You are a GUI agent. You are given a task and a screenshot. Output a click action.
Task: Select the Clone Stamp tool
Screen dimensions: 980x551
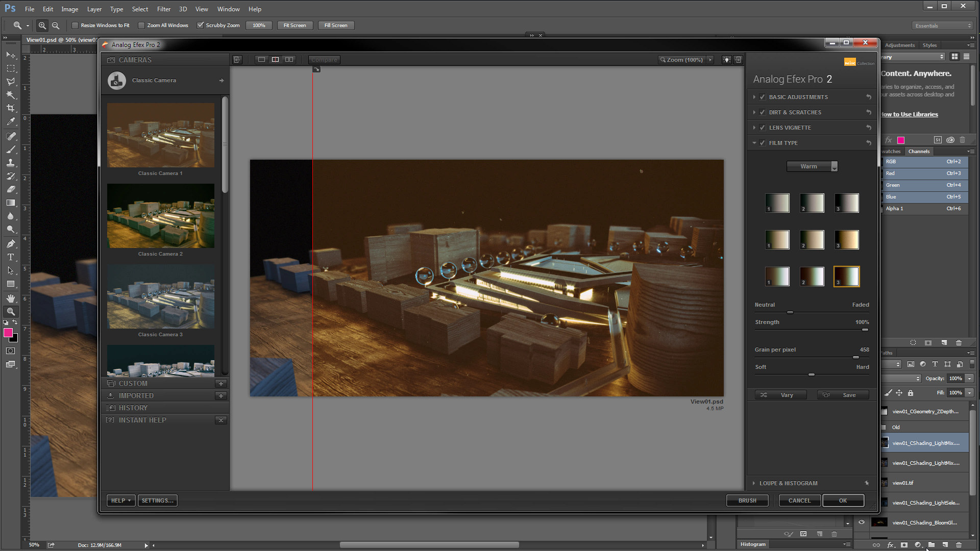11,163
